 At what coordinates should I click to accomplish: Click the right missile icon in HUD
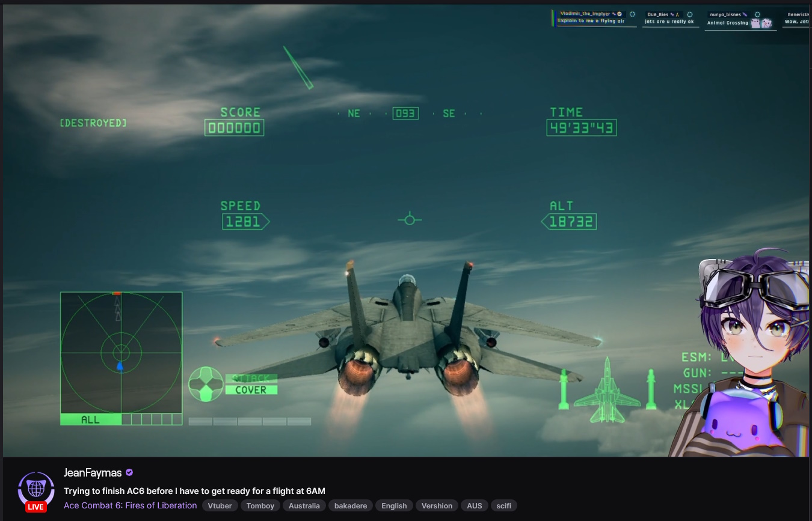(x=651, y=389)
